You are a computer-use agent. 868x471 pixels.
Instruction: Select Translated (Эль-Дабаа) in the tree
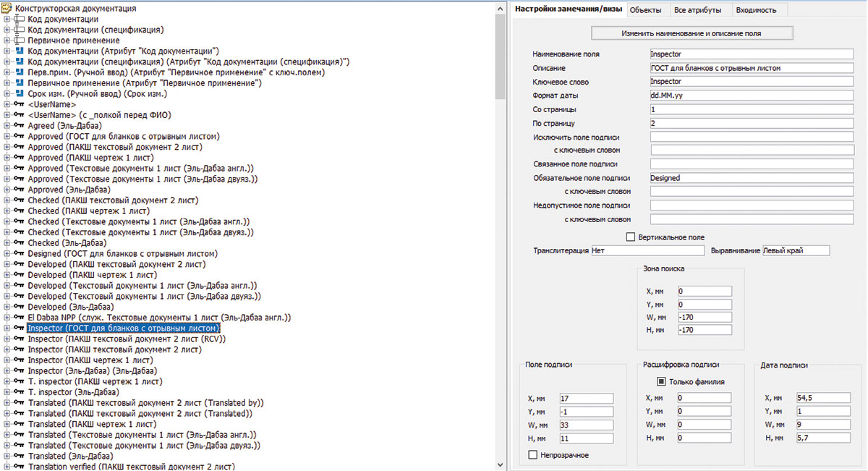point(69,457)
